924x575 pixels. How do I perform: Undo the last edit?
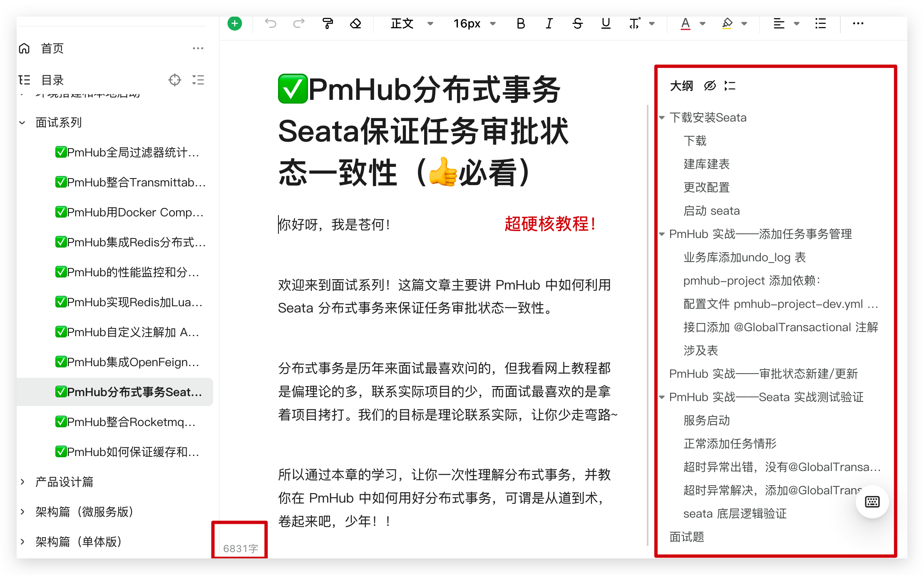(271, 23)
